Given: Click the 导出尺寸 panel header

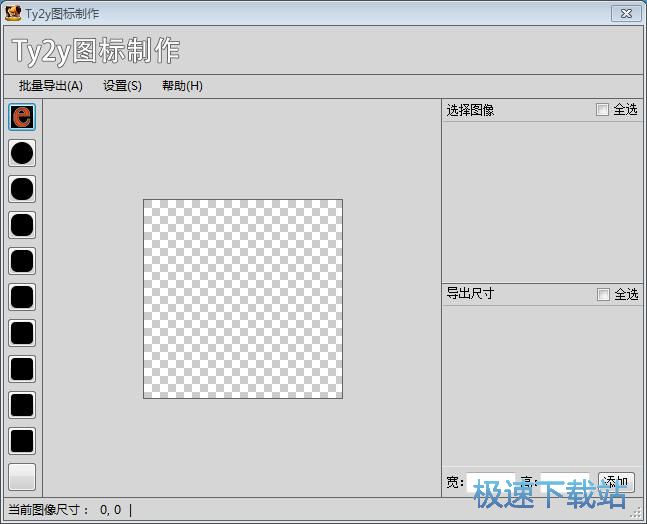Looking at the screenshot, I should [470, 293].
